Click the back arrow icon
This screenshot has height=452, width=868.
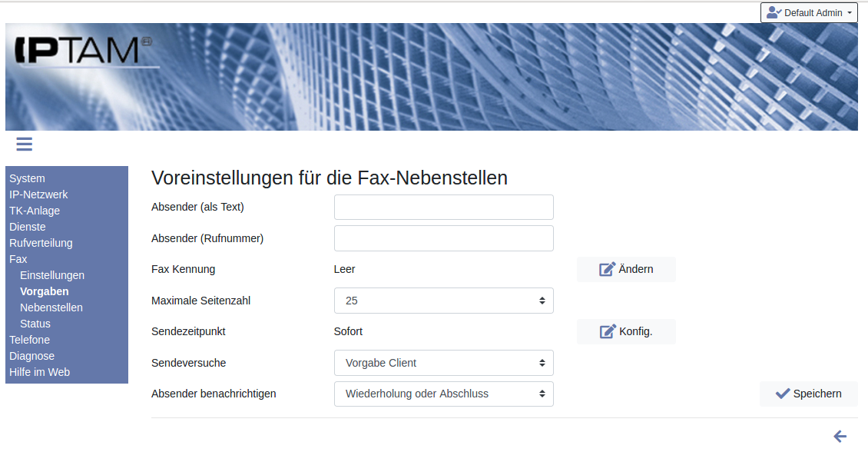[840, 437]
